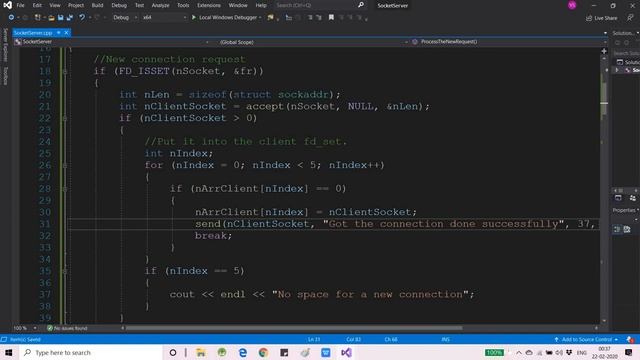Open the Extensions menu
640x360 pixels.
click(209, 5)
